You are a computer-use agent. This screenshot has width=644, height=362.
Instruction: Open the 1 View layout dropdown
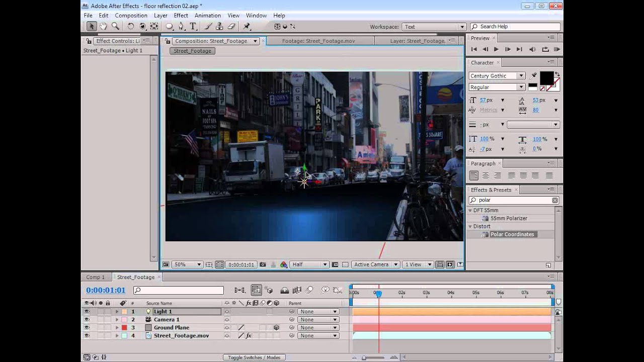(x=418, y=264)
